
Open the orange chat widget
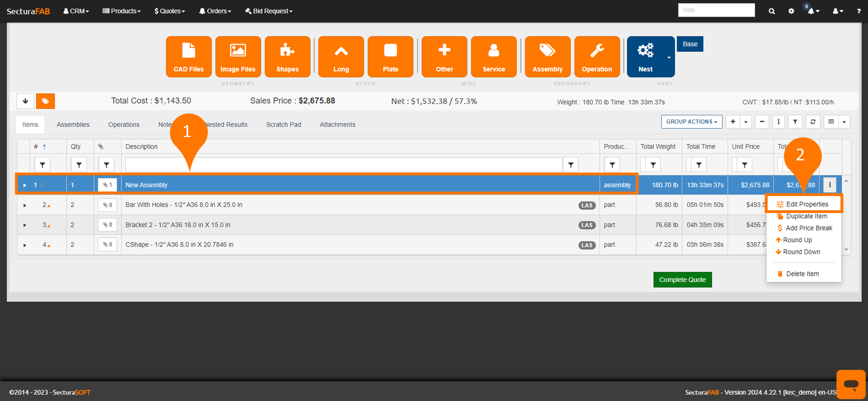point(851,384)
